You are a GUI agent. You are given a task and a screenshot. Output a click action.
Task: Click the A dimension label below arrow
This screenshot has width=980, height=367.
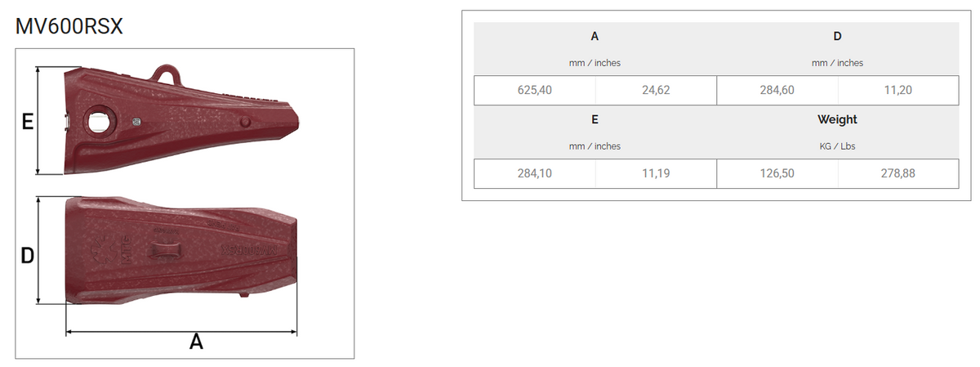tap(196, 342)
